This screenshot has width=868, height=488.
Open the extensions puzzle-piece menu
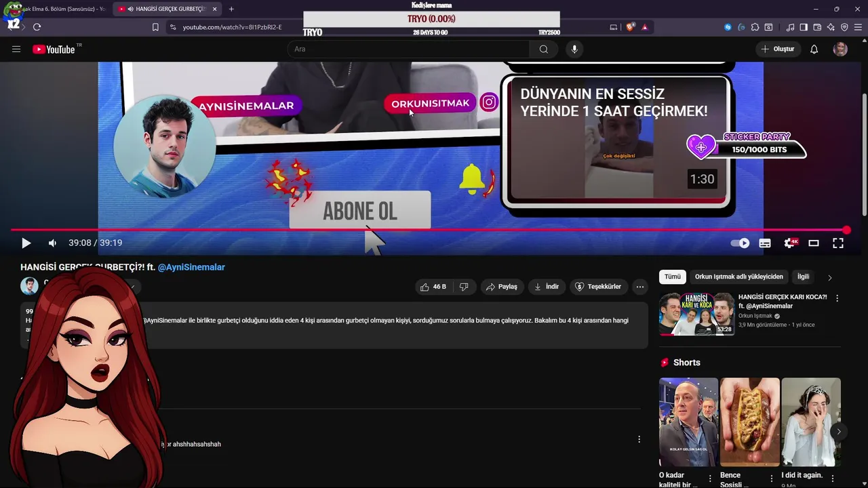(755, 27)
